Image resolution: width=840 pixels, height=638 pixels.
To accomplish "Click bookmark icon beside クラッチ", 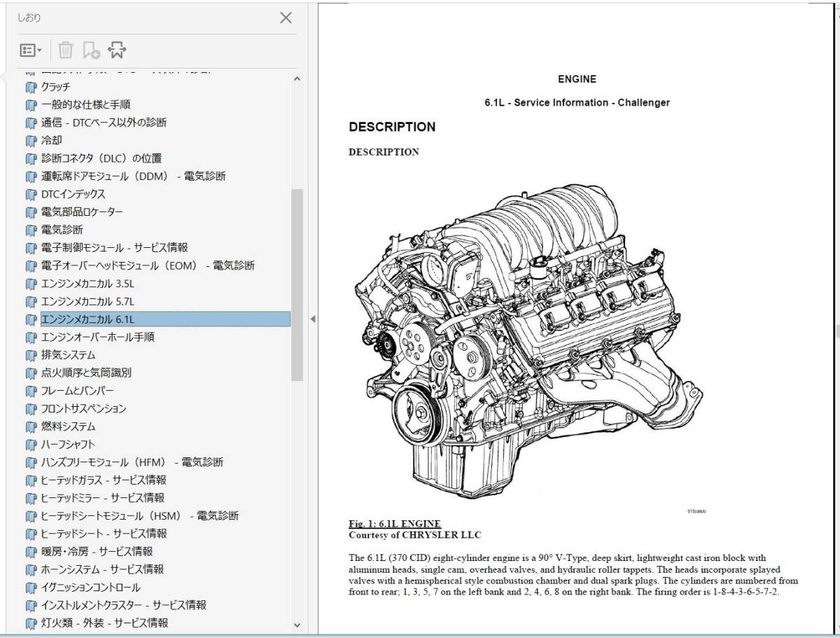I will pos(30,87).
